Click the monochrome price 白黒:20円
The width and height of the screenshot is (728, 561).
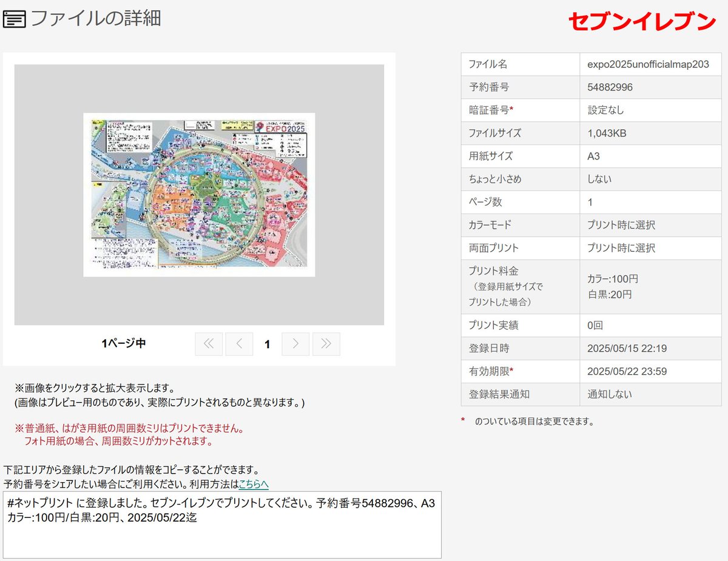click(610, 294)
